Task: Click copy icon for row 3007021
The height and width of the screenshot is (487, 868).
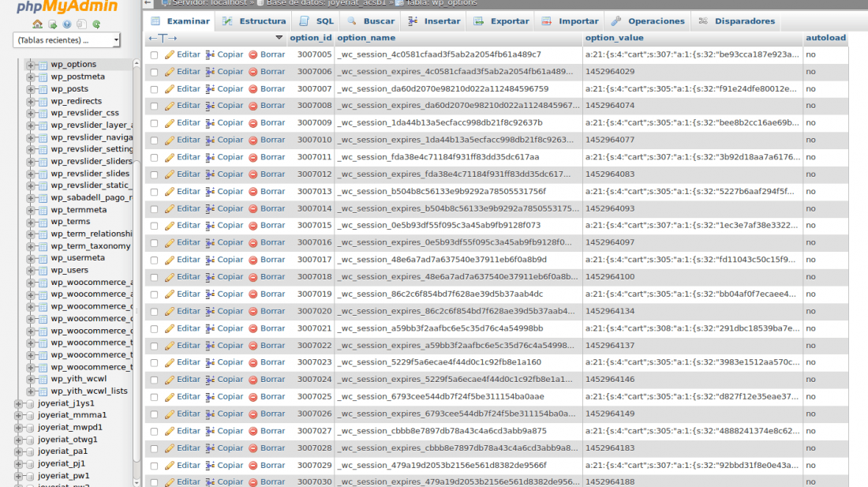Action: 210,328
